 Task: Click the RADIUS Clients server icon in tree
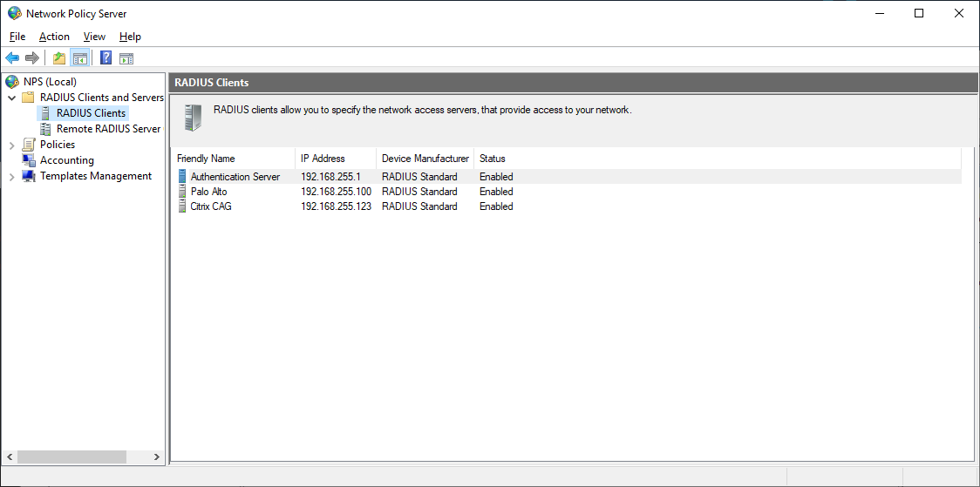45,113
